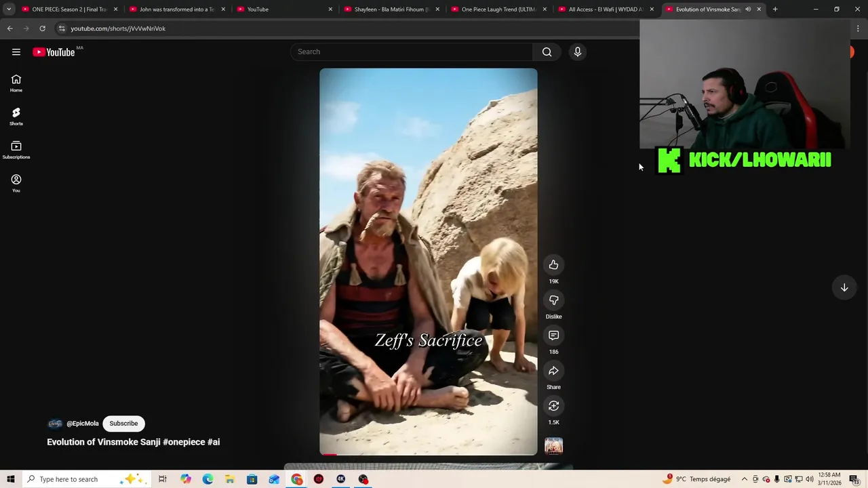
Task: Switch to ONE PIECE: Season 2 tab
Action: (69, 9)
